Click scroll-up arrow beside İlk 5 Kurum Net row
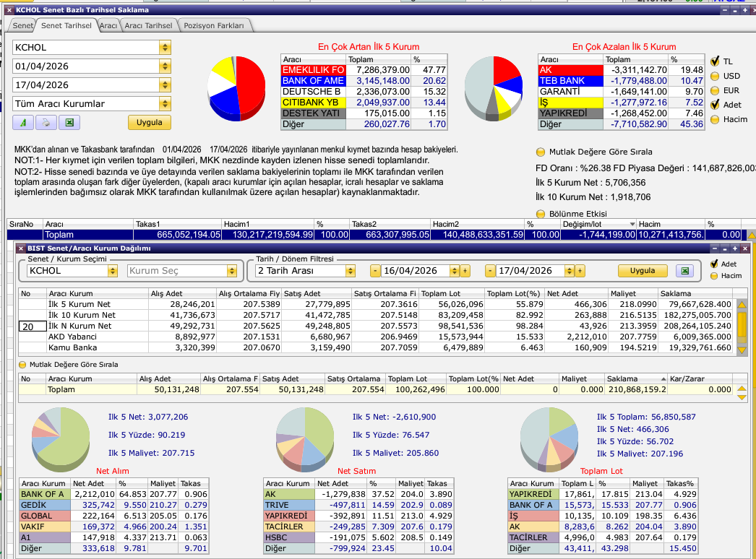The width and height of the screenshot is (756, 559). (x=742, y=305)
